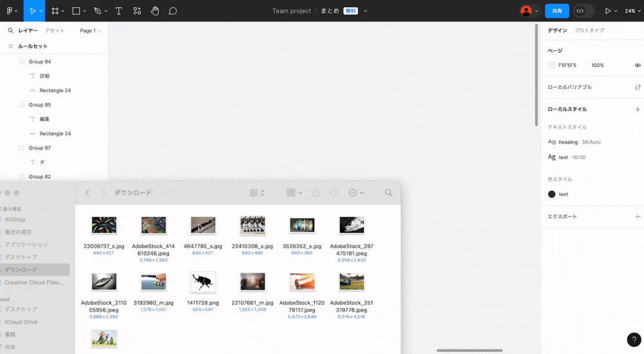Screen dimensions: 644x354
Task: Open file name options chevron
Action: (x=365, y=11)
